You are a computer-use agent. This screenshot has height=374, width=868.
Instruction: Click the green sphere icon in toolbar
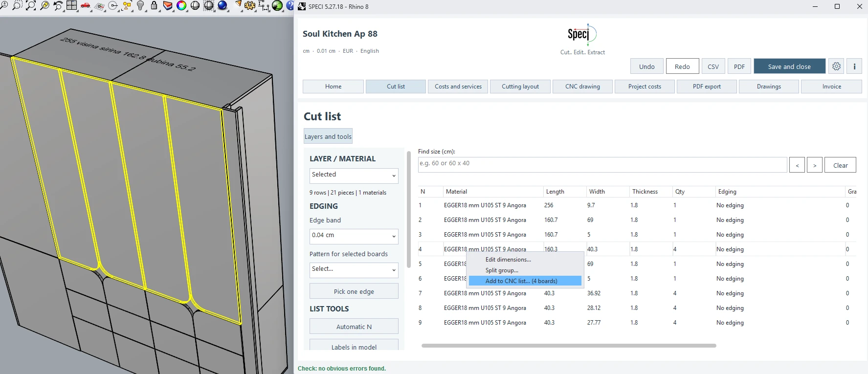(x=277, y=5)
